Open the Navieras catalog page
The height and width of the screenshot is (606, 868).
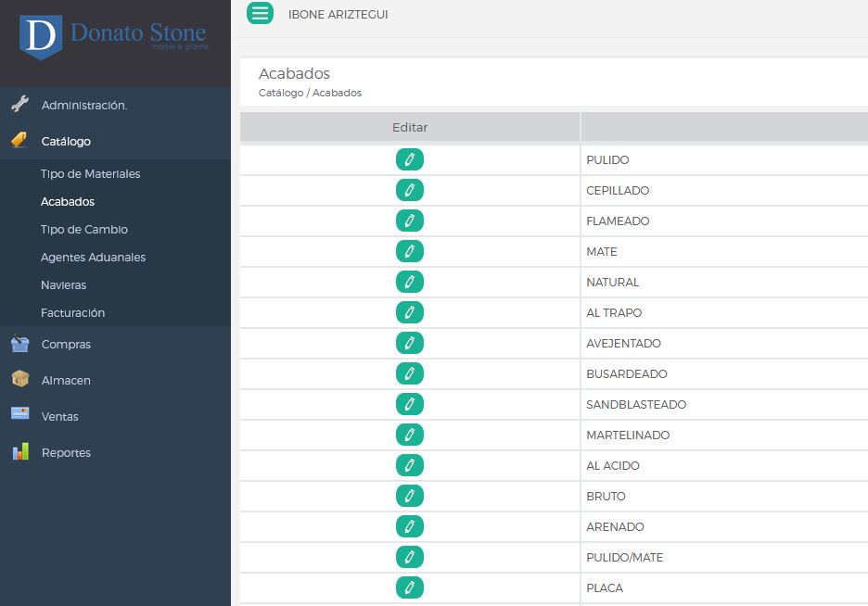pyautogui.click(x=63, y=285)
